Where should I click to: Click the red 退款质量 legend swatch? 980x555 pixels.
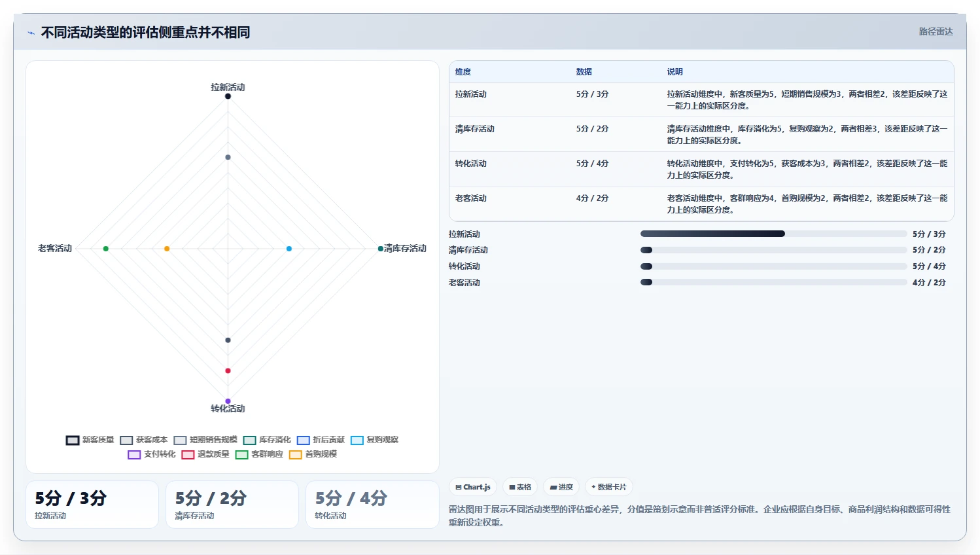click(x=188, y=454)
